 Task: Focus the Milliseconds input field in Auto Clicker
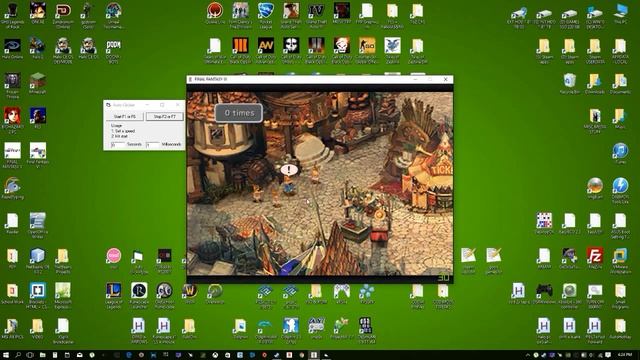click(x=153, y=145)
